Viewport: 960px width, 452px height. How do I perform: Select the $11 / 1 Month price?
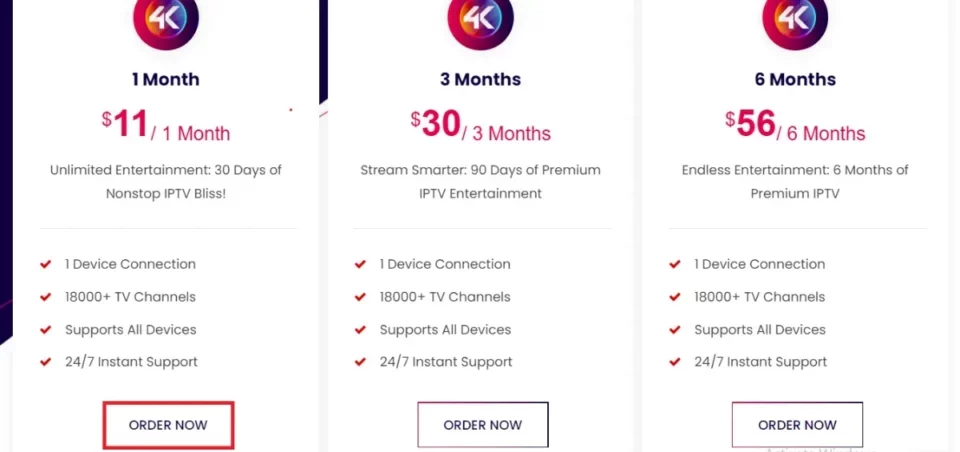tap(166, 126)
